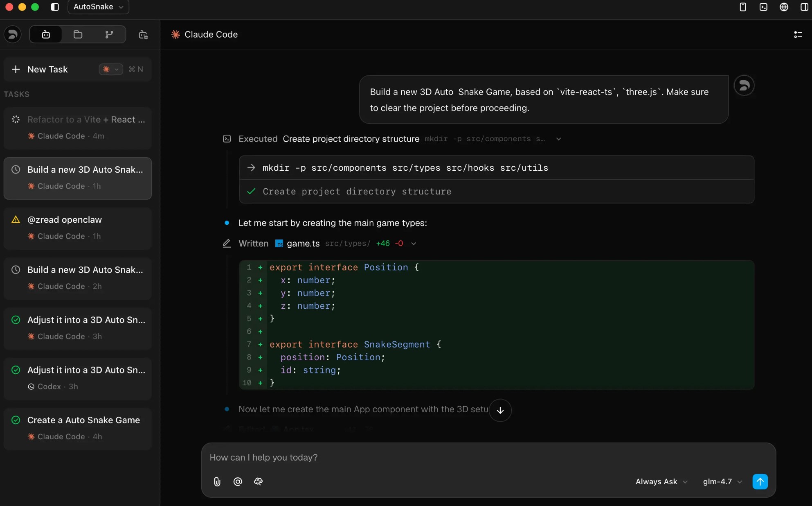Open the glm-4.7 model selector dropdown
Image resolution: width=812 pixels, height=506 pixels.
point(722,481)
